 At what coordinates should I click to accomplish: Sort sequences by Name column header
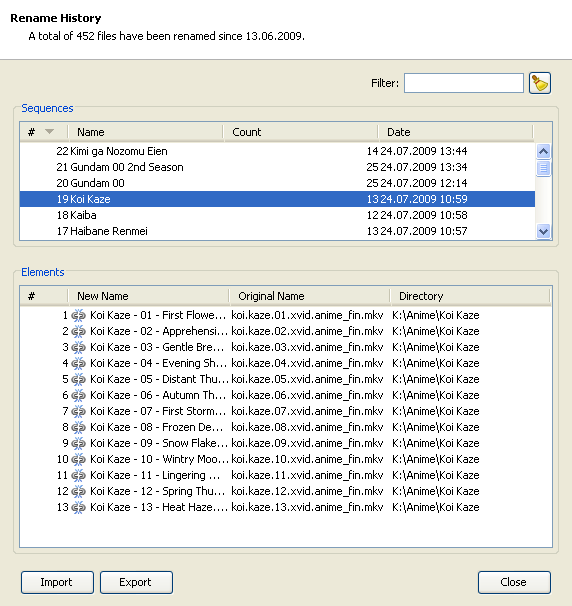(x=146, y=132)
